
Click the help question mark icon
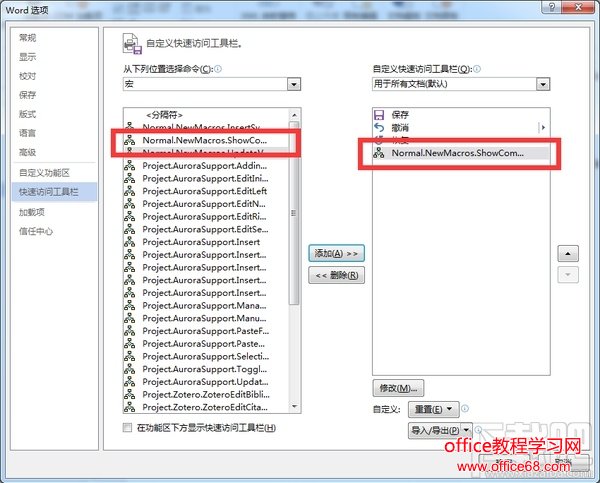point(552,7)
